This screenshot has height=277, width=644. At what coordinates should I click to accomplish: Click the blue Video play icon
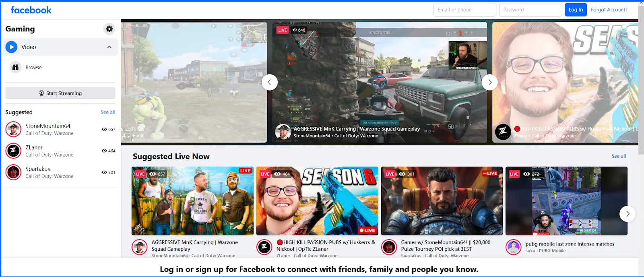click(x=11, y=47)
